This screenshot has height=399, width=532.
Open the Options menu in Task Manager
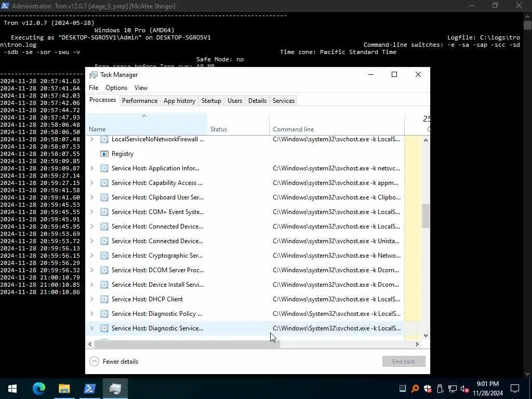(x=116, y=88)
